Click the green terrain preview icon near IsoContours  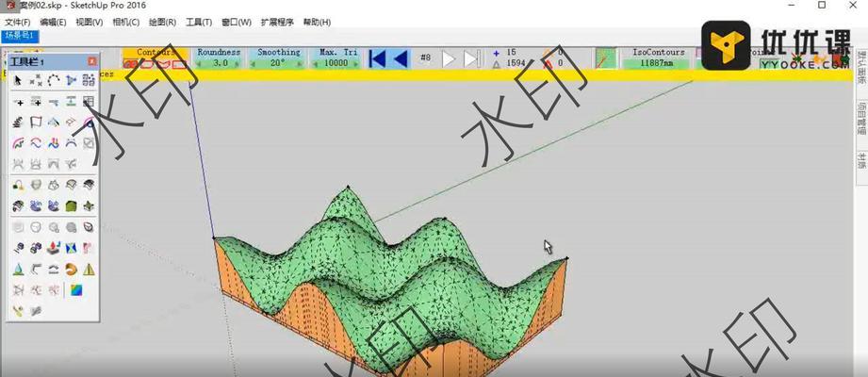606,58
